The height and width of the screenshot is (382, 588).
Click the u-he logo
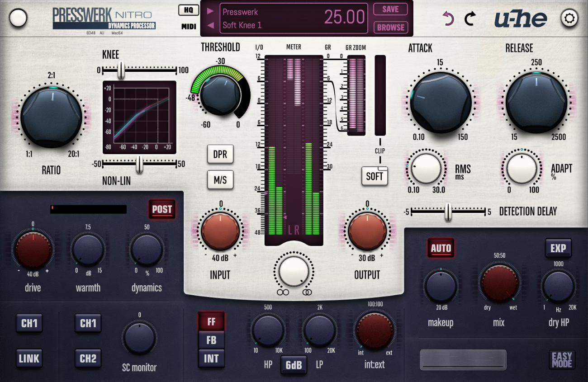[520, 19]
